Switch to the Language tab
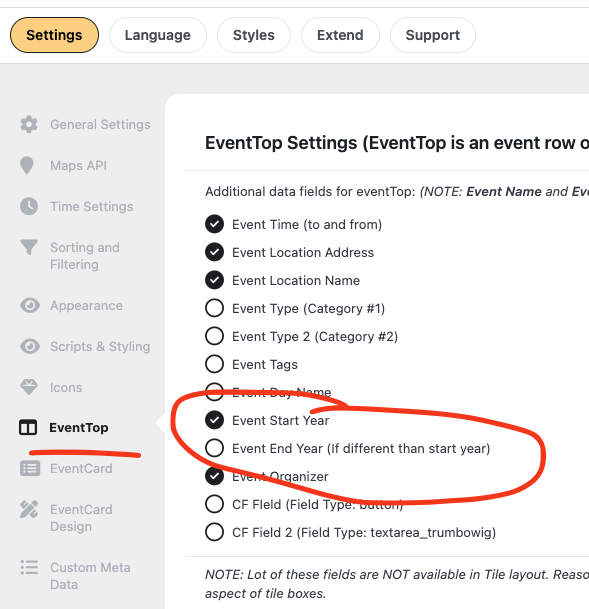The width and height of the screenshot is (589, 609). click(158, 35)
